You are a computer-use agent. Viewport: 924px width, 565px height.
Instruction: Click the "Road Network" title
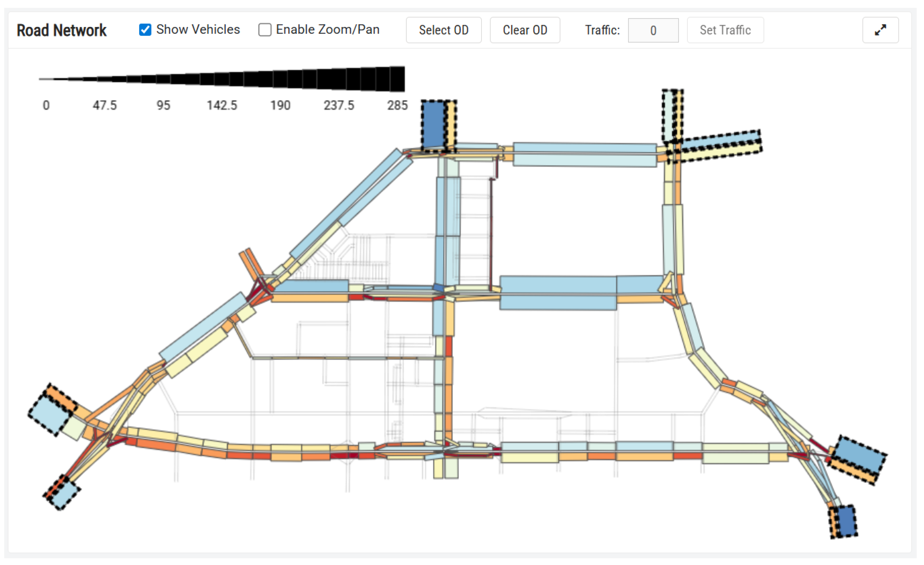coord(62,30)
